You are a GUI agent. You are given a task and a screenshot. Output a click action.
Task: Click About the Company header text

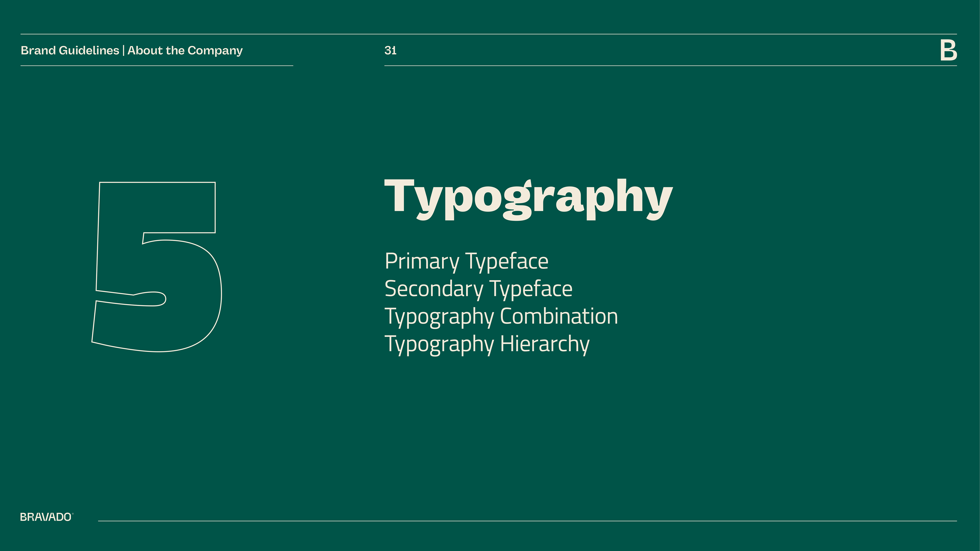[185, 50]
